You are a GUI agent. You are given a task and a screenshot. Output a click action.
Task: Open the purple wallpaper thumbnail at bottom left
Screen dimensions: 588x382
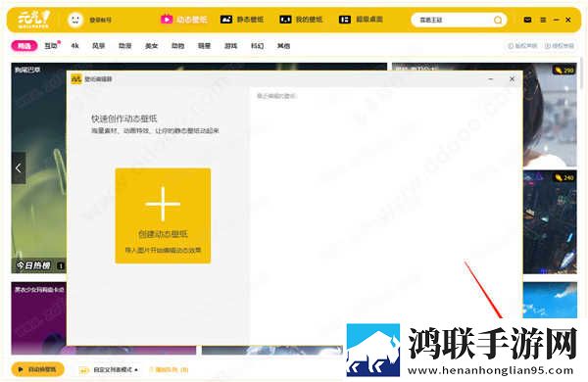click(x=38, y=318)
